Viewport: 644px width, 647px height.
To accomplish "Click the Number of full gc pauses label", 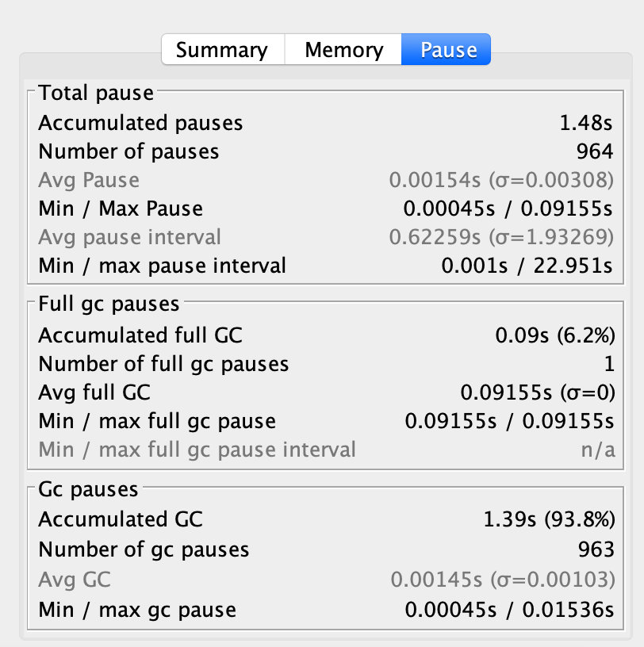I will coord(163,364).
